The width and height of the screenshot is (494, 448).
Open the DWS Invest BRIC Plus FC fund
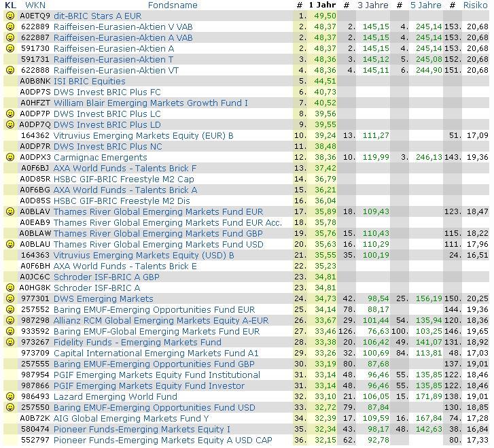pos(107,92)
